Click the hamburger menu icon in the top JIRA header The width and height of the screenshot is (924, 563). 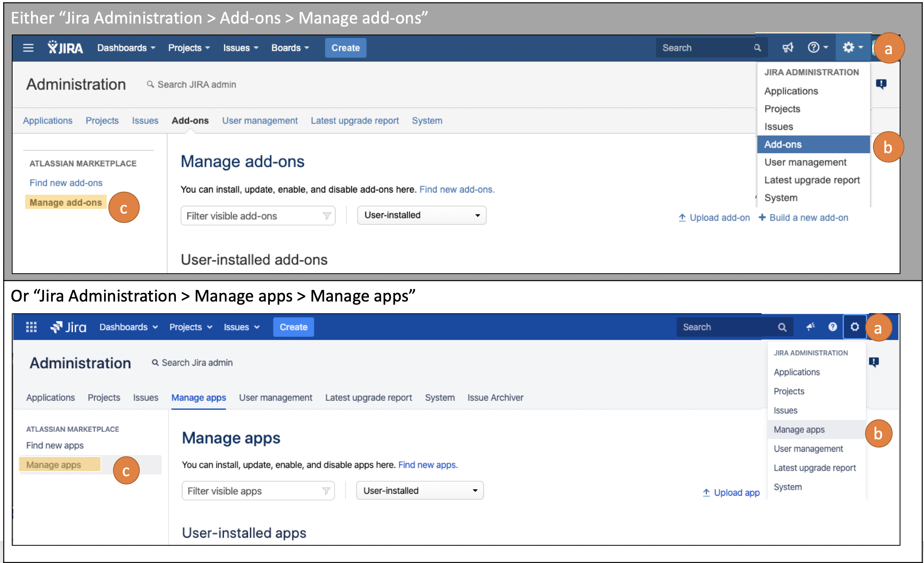[x=28, y=48]
